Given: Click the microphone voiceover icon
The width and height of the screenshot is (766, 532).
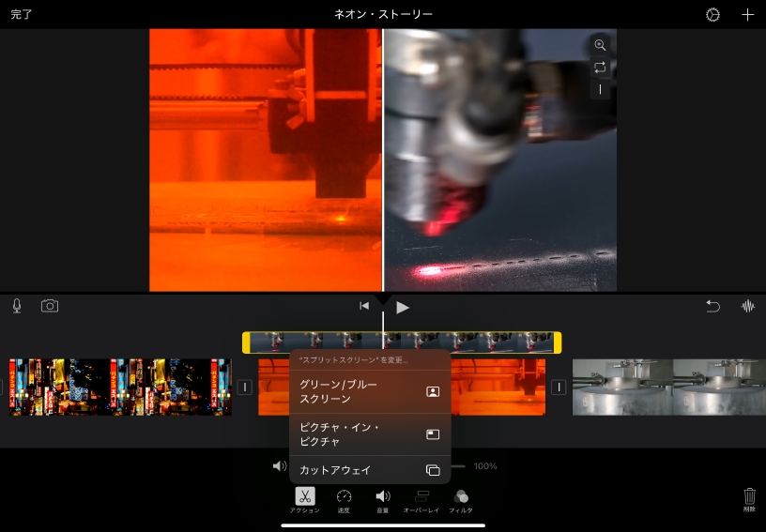Looking at the screenshot, I should tap(17, 306).
